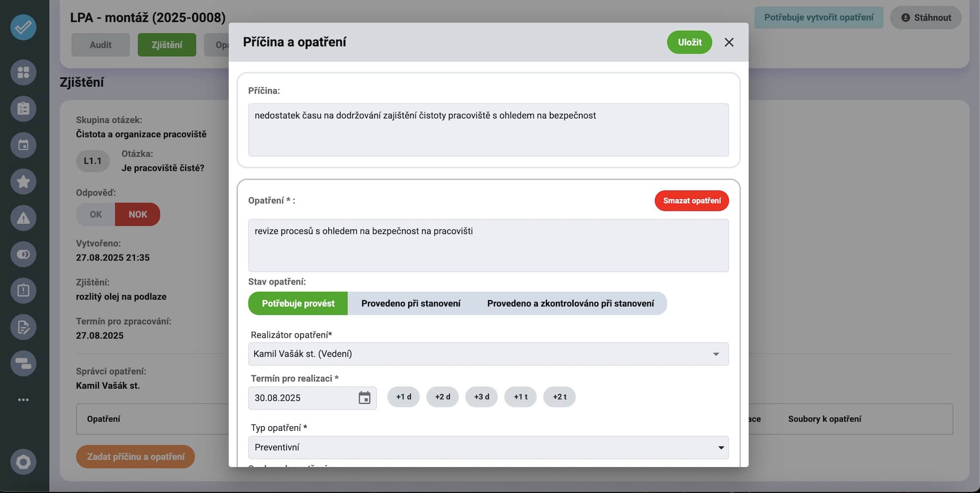Image resolution: width=980 pixels, height=493 pixels.
Task: Open the calendar icon in left sidebar
Action: click(x=23, y=145)
